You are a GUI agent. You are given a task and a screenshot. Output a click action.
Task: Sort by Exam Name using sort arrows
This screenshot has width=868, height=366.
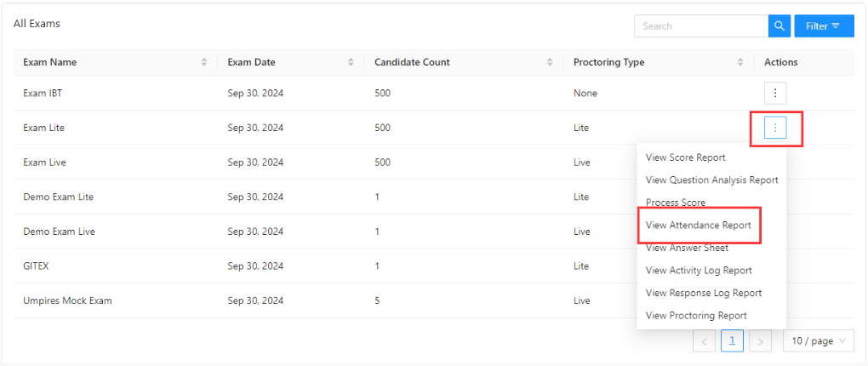(x=204, y=62)
